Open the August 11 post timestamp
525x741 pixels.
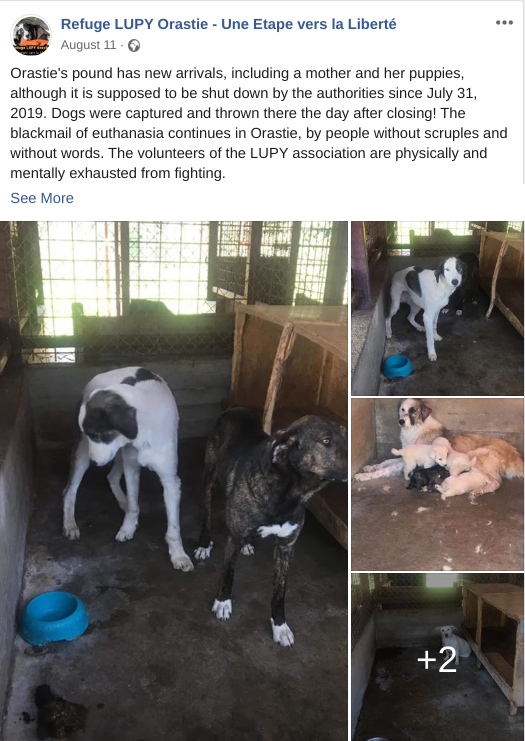[x=88, y=45]
